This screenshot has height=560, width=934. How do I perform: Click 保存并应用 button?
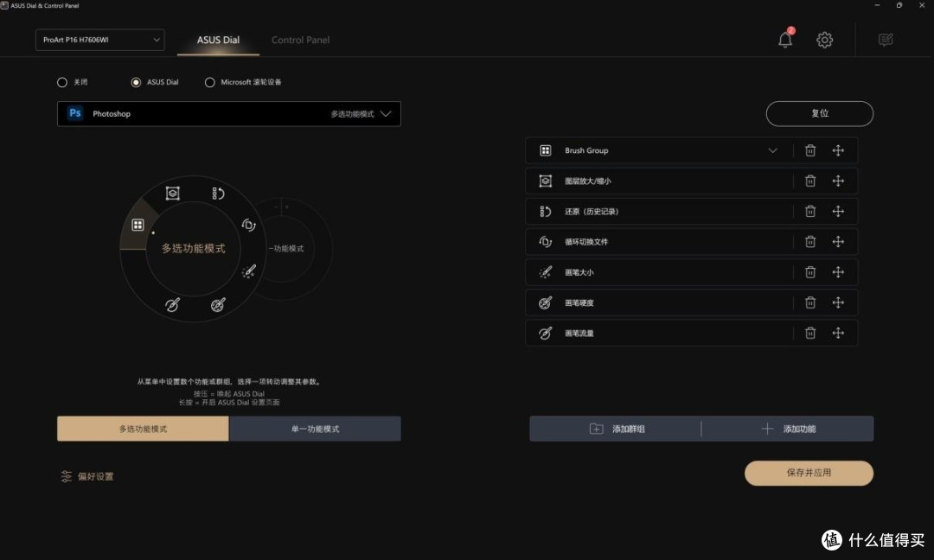809,473
